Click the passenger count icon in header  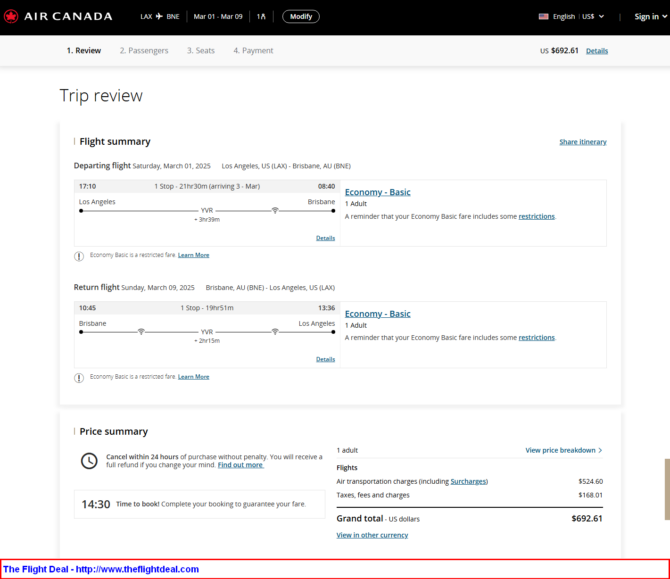click(x=261, y=17)
